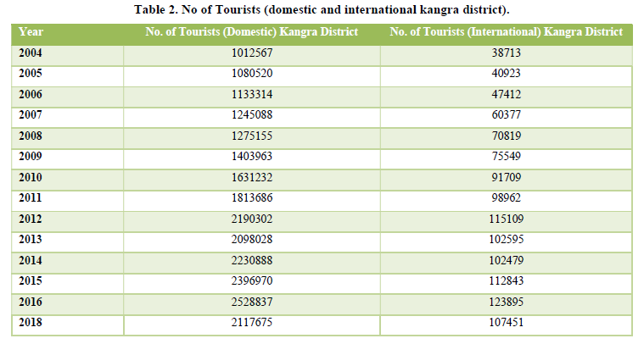644x344 pixels.
Task: Click domestic value 2098028 for 2013
Action: point(251,240)
